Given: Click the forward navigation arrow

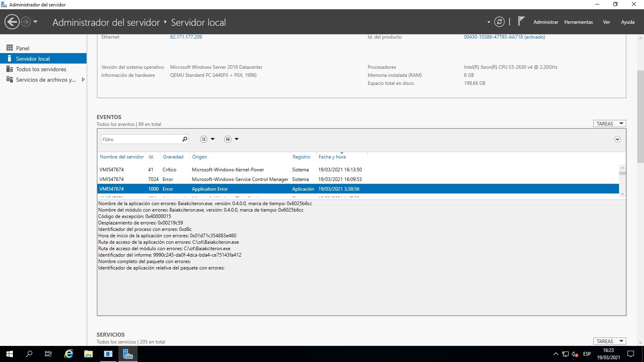Looking at the screenshot, I should point(26,22).
